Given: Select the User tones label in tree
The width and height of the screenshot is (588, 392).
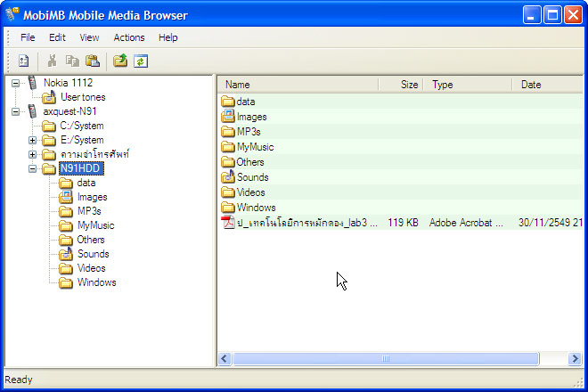Looking at the screenshot, I should [83, 97].
